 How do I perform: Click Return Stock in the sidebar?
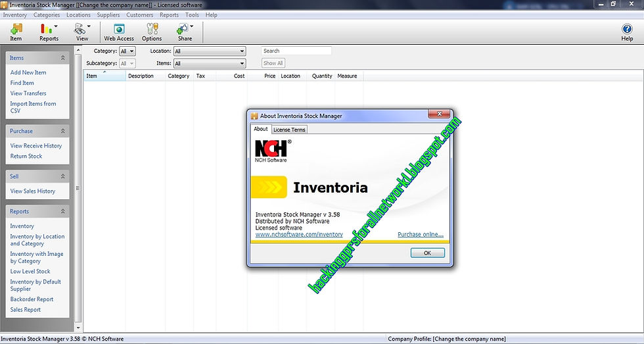[x=26, y=156]
